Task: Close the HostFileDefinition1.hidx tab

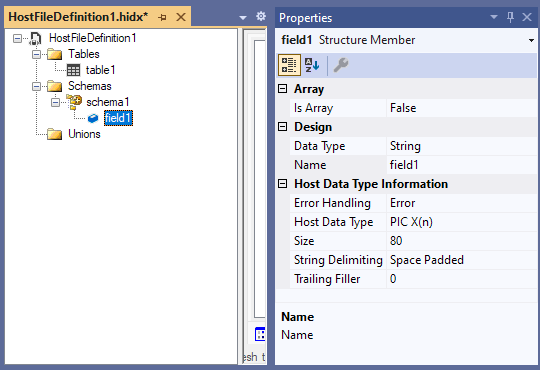Action: [181, 17]
